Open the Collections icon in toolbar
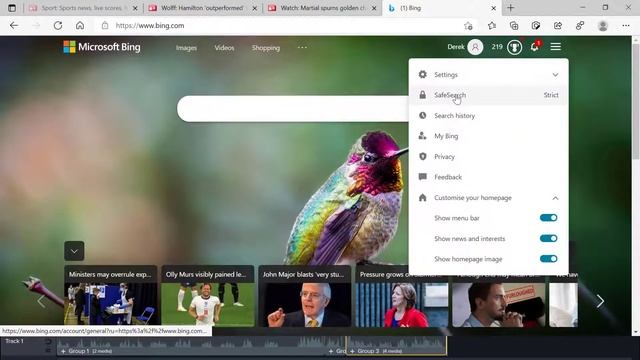This screenshot has height=360, width=640. pos(514,26)
